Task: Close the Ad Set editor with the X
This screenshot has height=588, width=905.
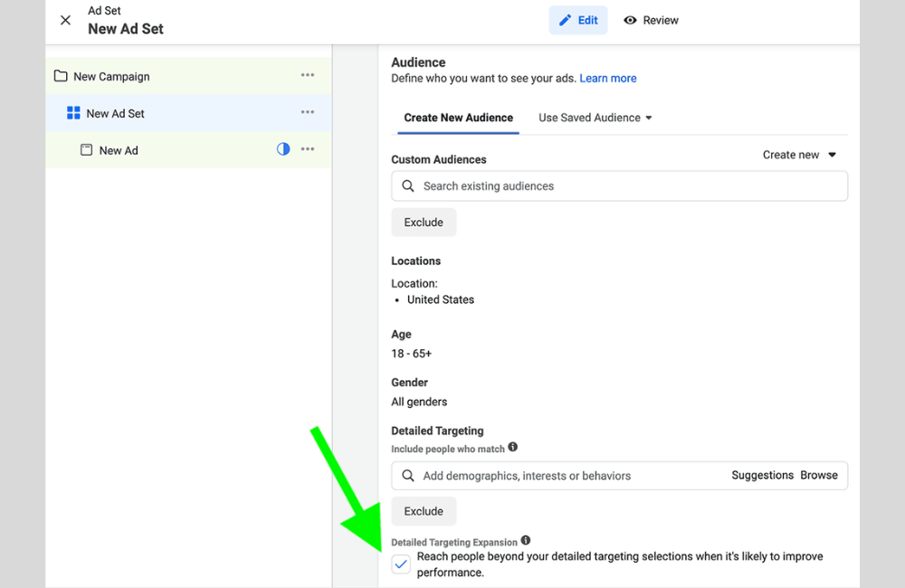Action: pyautogui.click(x=64, y=19)
